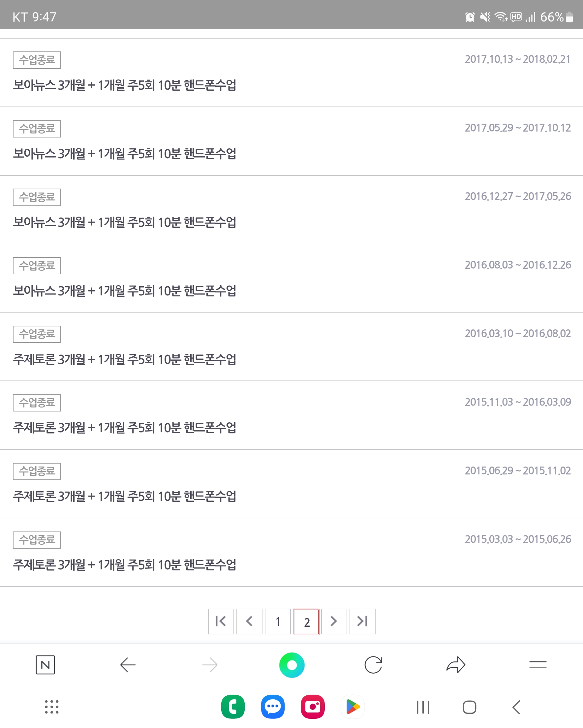Select page 2 in pagination
Screen dimensions: 583x728
tap(306, 622)
